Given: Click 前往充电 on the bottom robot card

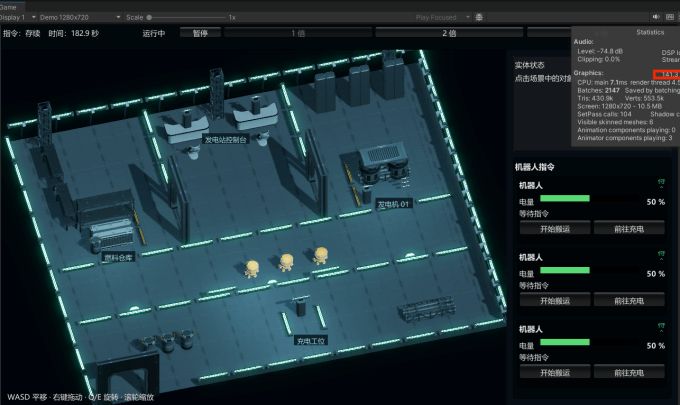Looking at the screenshot, I should (x=629, y=372).
